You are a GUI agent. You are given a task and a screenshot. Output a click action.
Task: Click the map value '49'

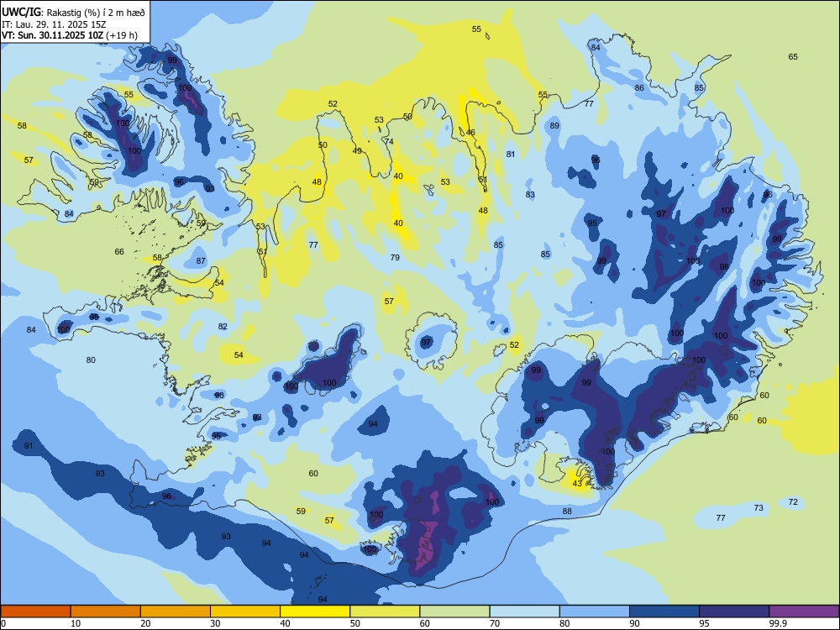click(x=357, y=151)
